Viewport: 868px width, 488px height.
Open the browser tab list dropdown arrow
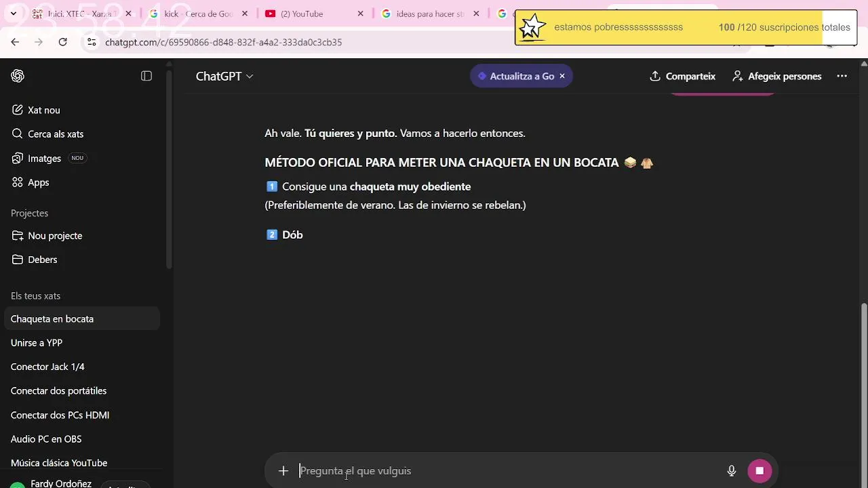[13, 14]
